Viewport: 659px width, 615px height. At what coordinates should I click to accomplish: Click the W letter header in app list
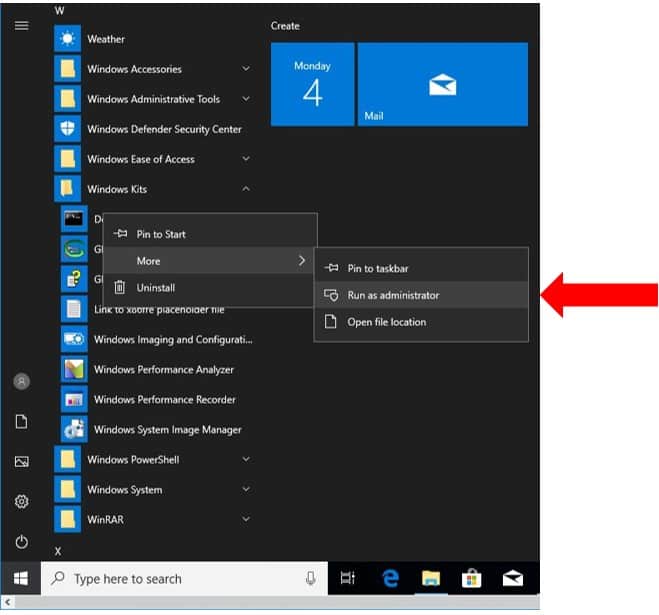59,11
